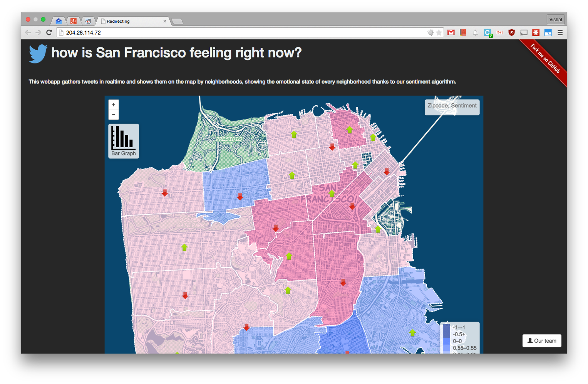Switch to the blue inbox tab

pyautogui.click(x=59, y=21)
